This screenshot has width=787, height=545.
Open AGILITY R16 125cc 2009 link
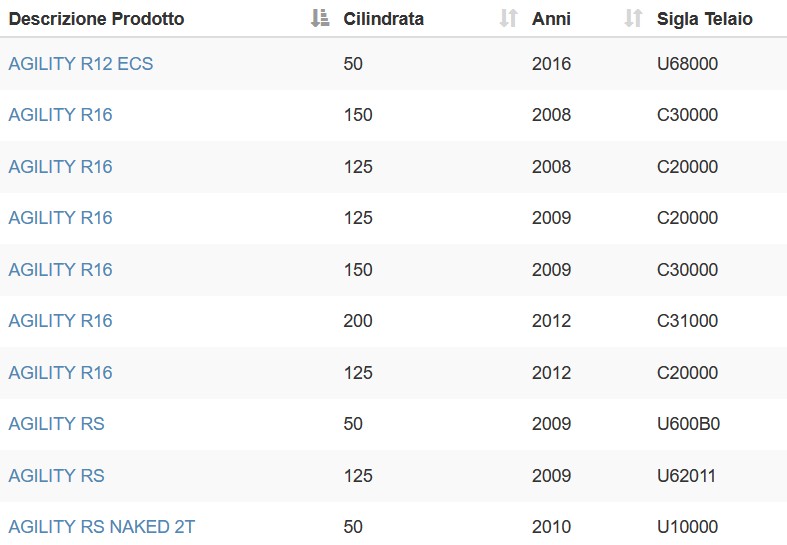[x=60, y=218]
